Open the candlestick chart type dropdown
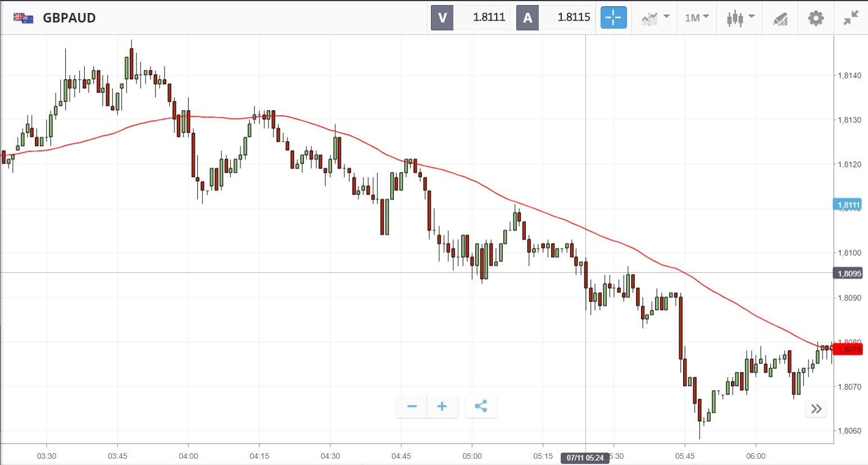The height and width of the screenshot is (465, 868). point(740,18)
